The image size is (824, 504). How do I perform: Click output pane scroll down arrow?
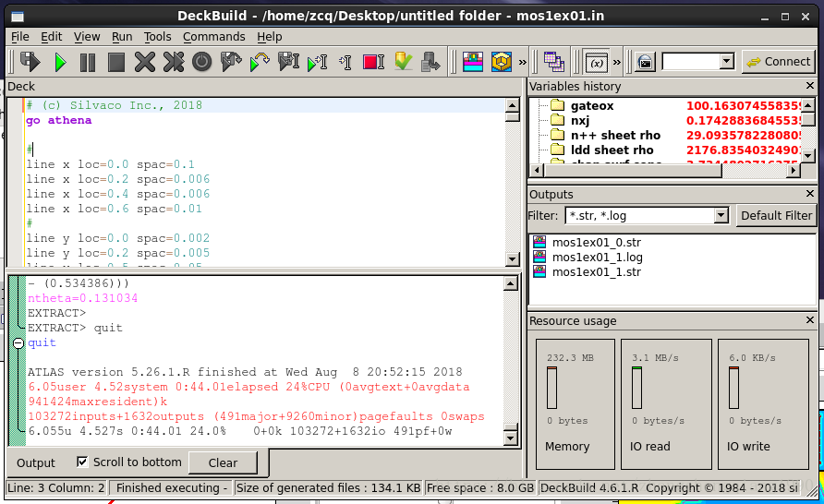pyautogui.click(x=510, y=438)
